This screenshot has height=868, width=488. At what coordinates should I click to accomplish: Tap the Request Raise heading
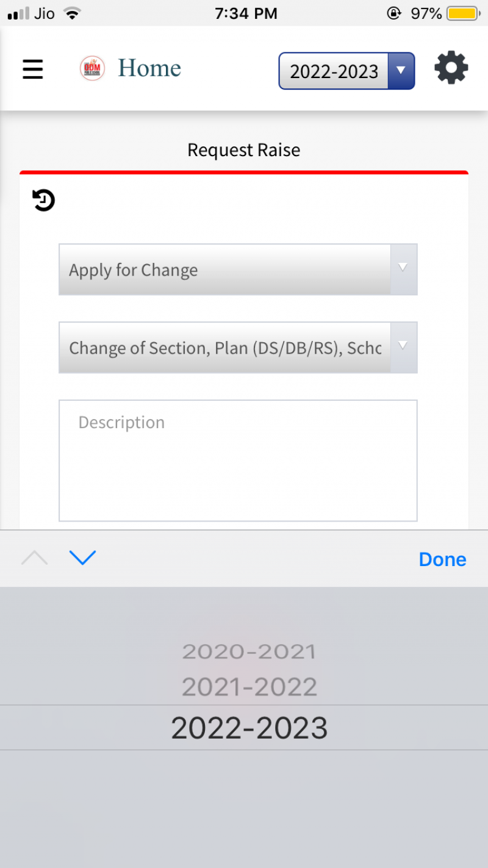[244, 150]
